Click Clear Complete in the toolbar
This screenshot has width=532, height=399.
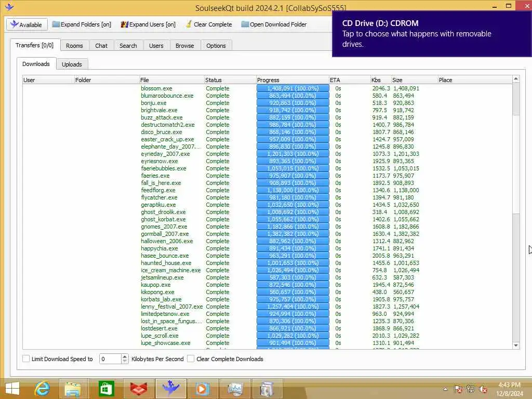(209, 24)
